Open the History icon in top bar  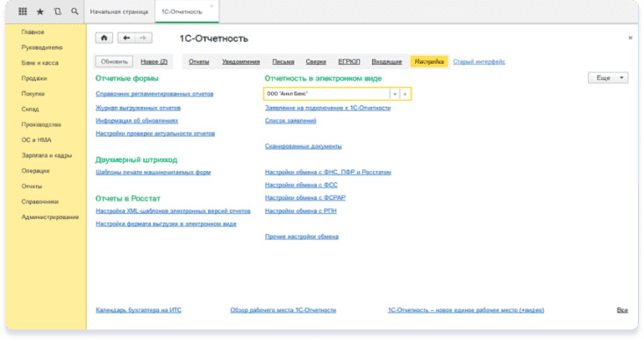click(58, 11)
